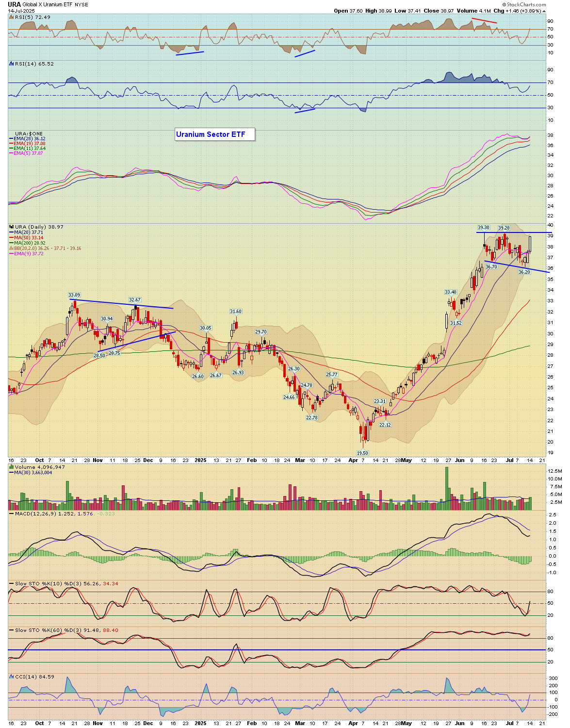Click the 28.75 price label
Image resolution: width=570 pixels, height=728 pixels.
pos(114,353)
